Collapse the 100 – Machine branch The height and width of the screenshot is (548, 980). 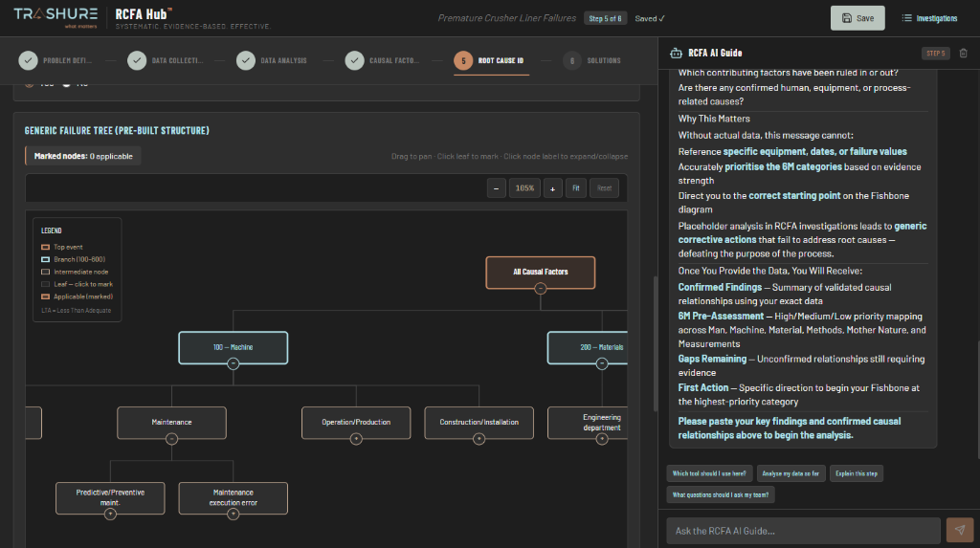click(234, 363)
